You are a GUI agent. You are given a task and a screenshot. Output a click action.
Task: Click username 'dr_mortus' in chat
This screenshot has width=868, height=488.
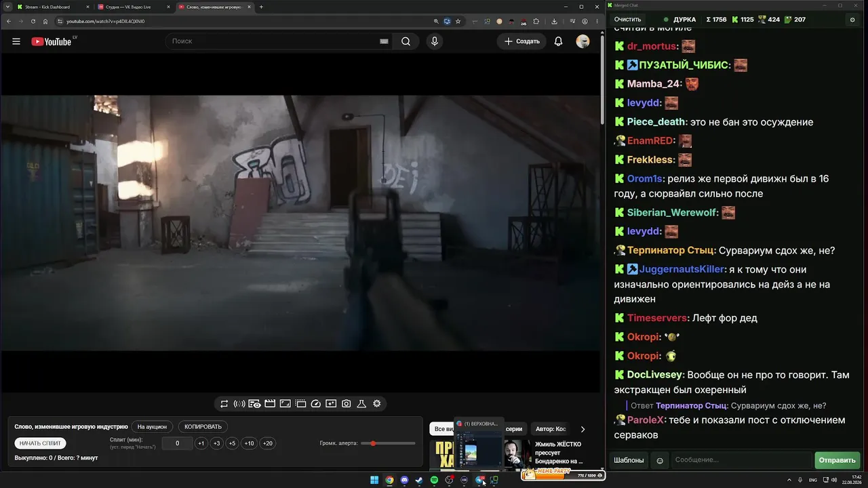coord(652,47)
